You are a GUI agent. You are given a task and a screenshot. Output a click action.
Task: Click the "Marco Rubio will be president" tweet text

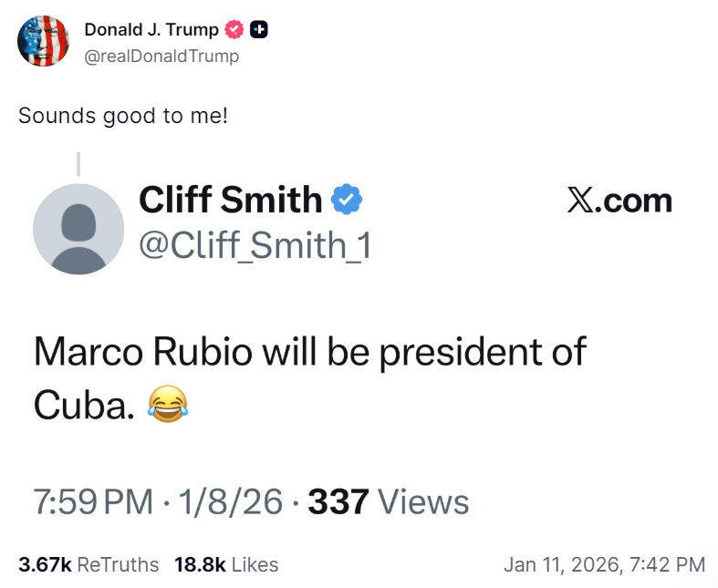[x=309, y=352]
